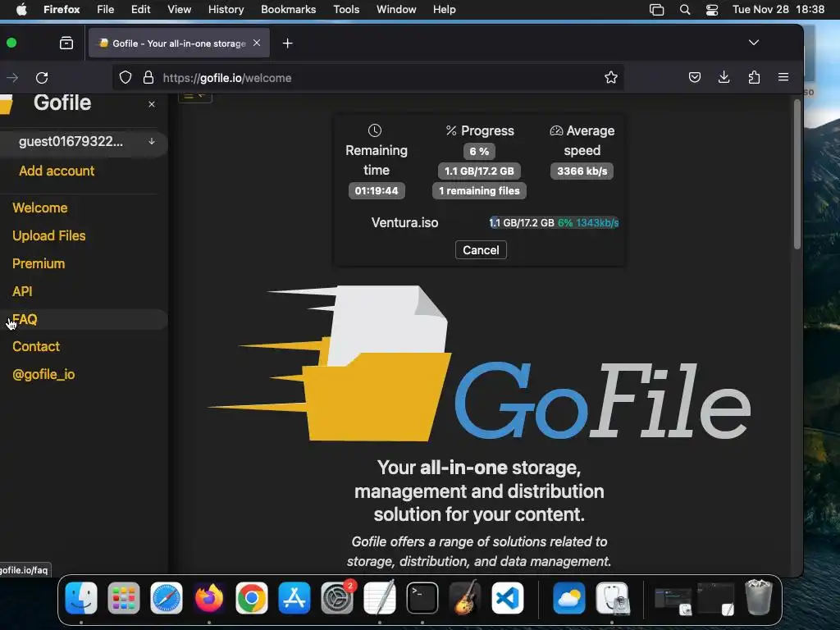
Task: Open the Bookmarks menu
Action: click(289, 10)
